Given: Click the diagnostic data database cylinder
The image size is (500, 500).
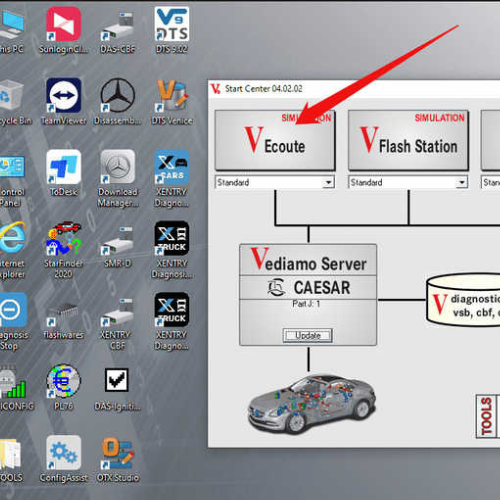Looking at the screenshot, I should coord(463,300).
